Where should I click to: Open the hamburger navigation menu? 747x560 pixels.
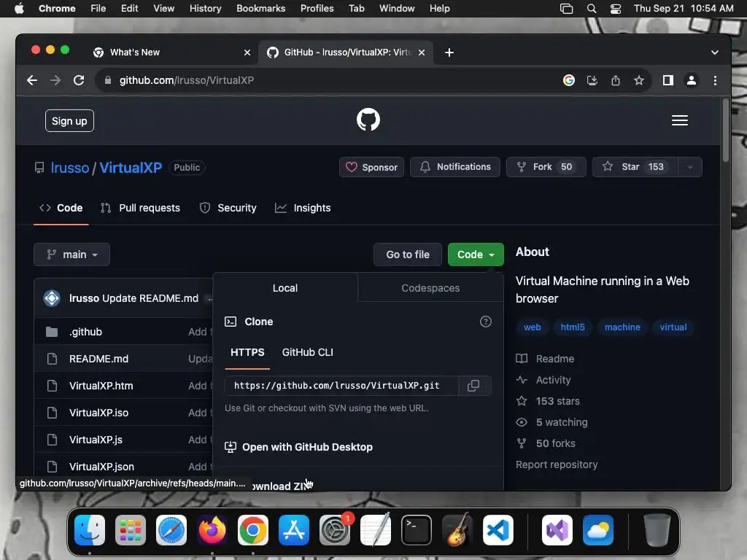[679, 120]
